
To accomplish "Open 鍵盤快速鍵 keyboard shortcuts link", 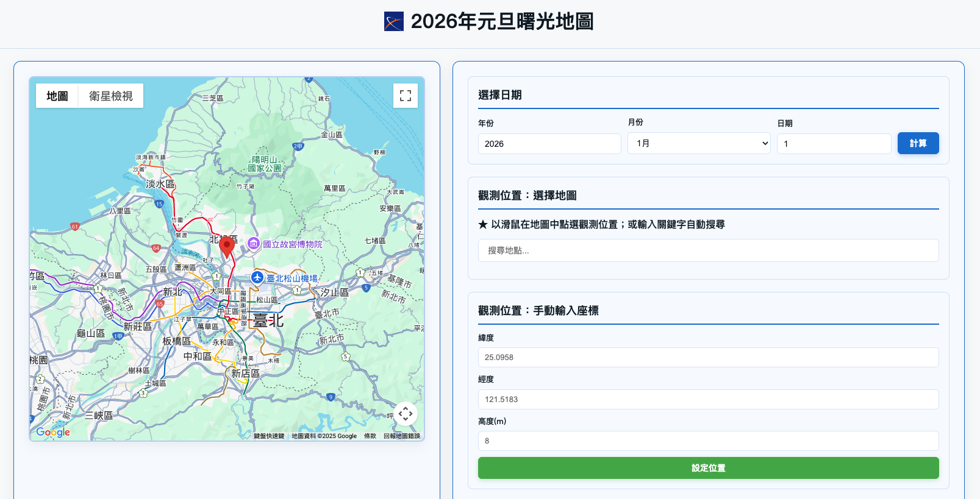I will [269, 436].
